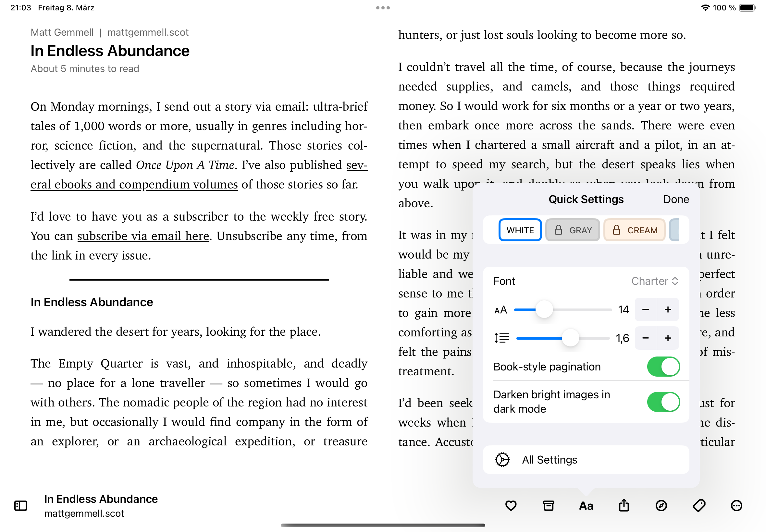Select the CREAM theme
The image size is (766, 532).
point(634,230)
